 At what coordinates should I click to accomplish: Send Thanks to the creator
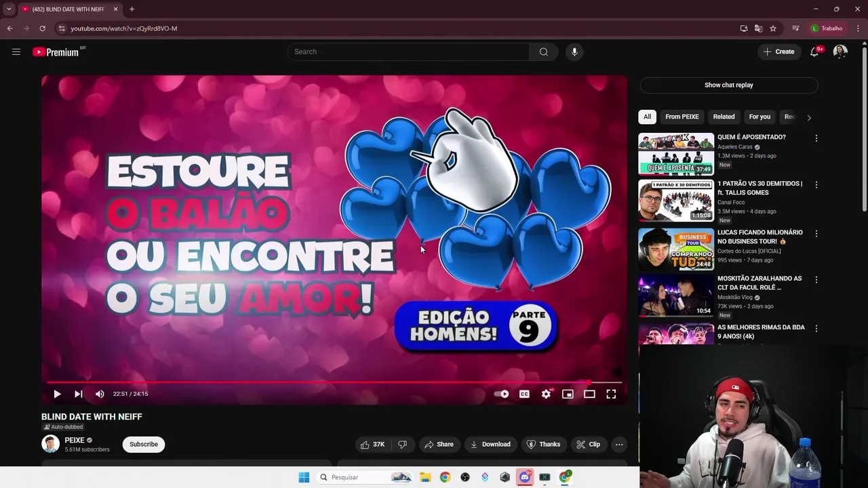544,445
